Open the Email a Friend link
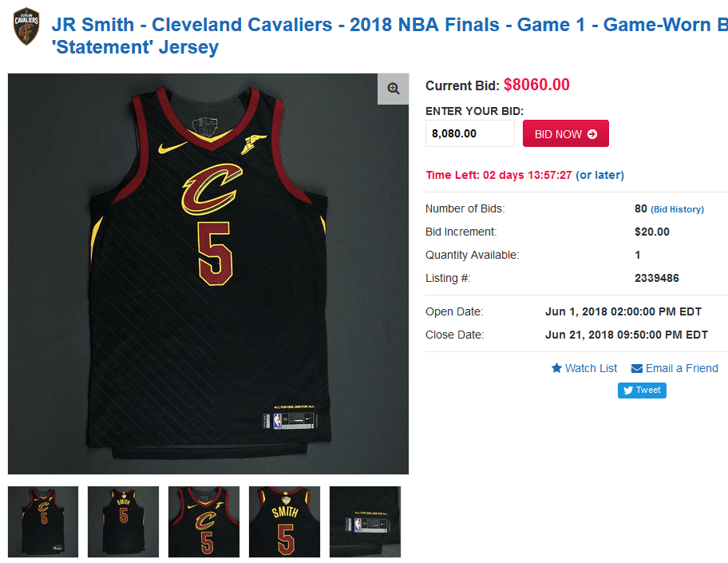Viewport: 728px width, 563px height. coord(675,368)
